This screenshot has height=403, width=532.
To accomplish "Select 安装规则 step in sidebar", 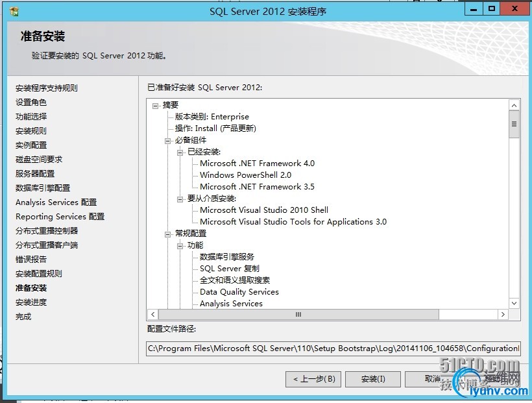I will coord(31,130).
